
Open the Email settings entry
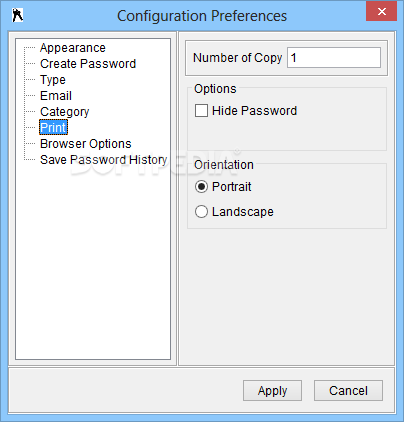coord(56,96)
